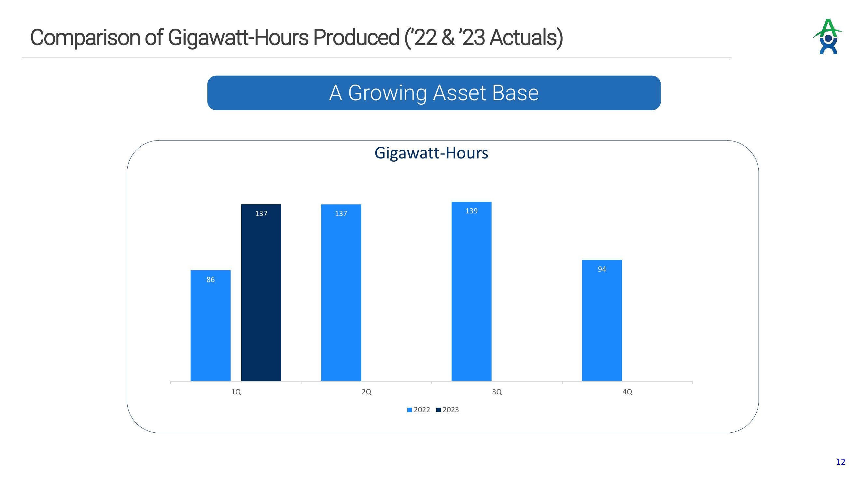The height and width of the screenshot is (488, 868).
Task: Click the '2Q' axis label
Action: (366, 392)
